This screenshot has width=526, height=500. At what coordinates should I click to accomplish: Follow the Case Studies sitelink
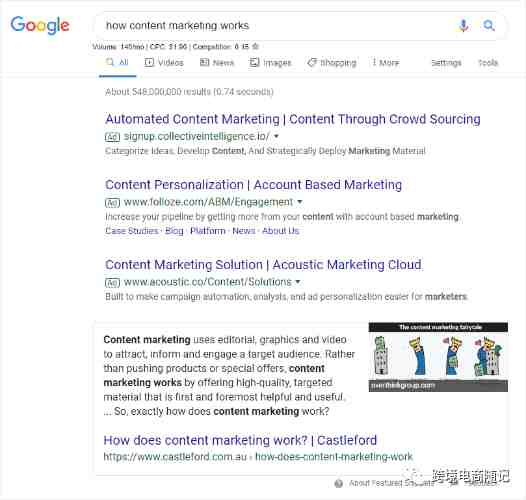132,231
